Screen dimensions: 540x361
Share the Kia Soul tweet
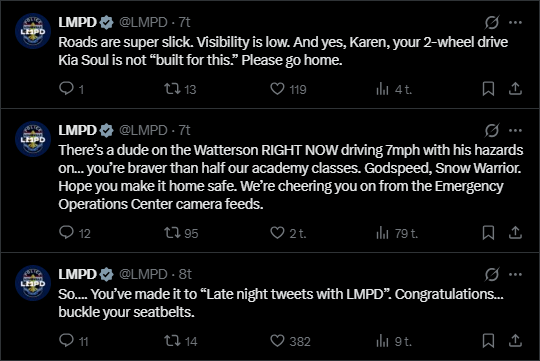click(x=515, y=89)
